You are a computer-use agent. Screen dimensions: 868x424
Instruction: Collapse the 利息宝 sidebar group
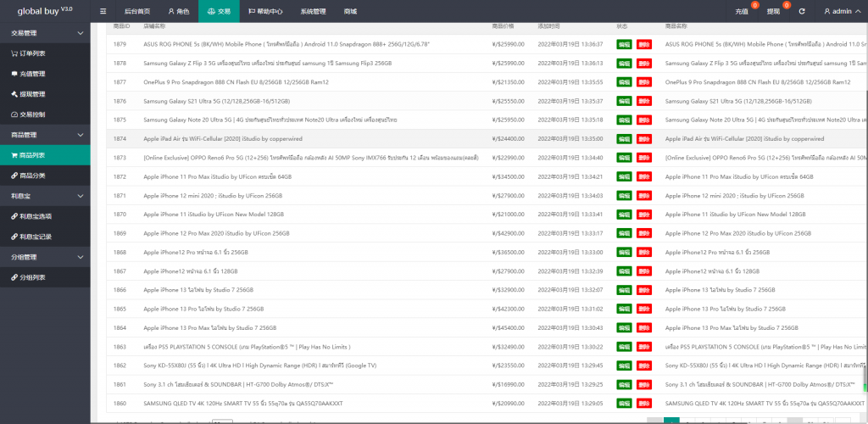point(45,196)
